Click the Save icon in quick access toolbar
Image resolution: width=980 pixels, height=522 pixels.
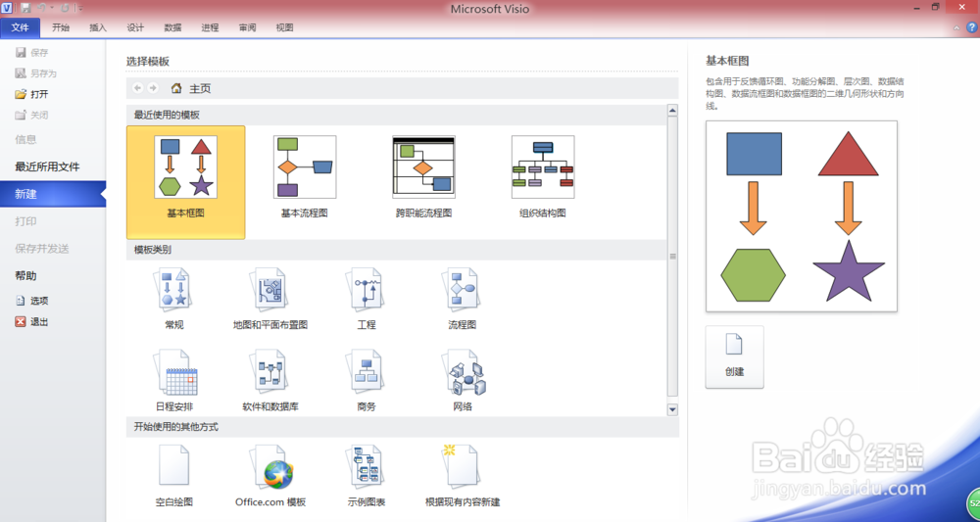point(25,8)
